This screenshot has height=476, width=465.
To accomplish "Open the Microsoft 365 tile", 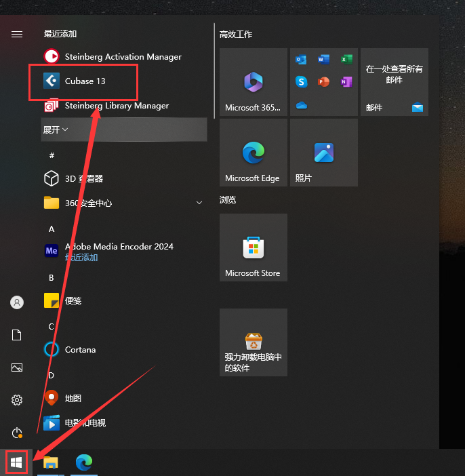I will click(x=253, y=82).
